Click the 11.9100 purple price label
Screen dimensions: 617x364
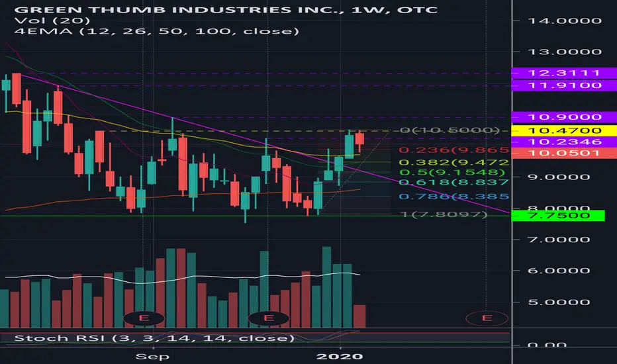(564, 85)
